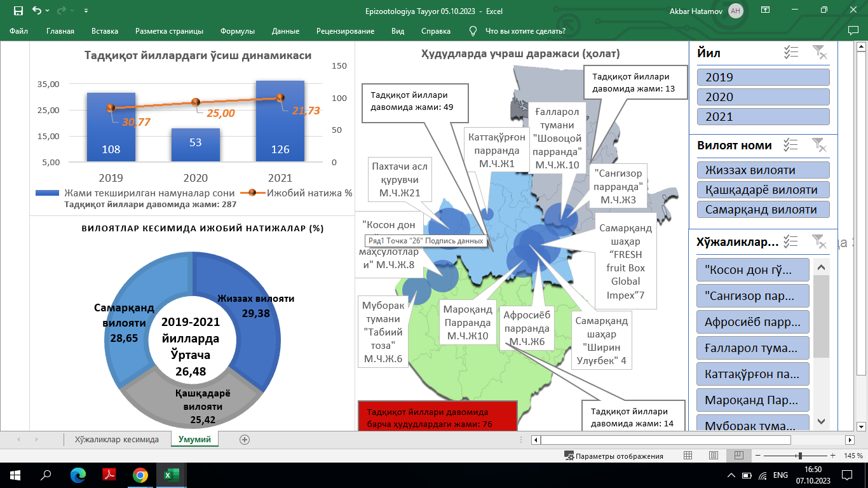
Task: Open the Вставка ribbon tab
Action: point(105,30)
